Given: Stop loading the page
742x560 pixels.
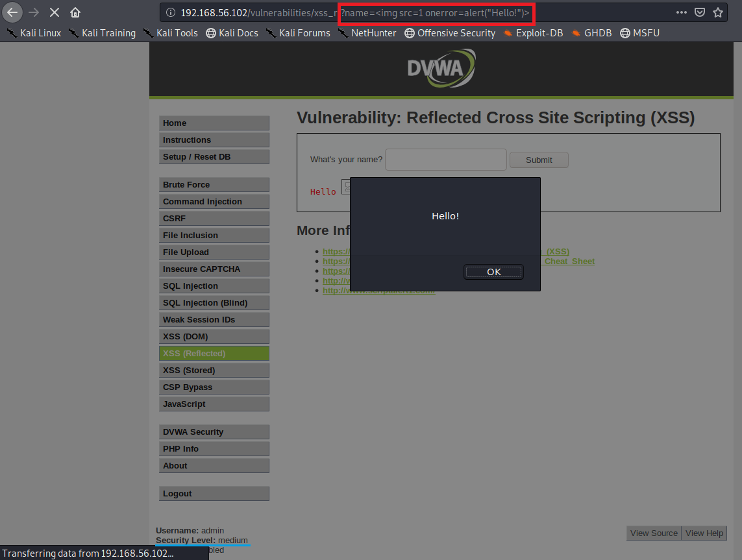Looking at the screenshot, I should point(55,12).
